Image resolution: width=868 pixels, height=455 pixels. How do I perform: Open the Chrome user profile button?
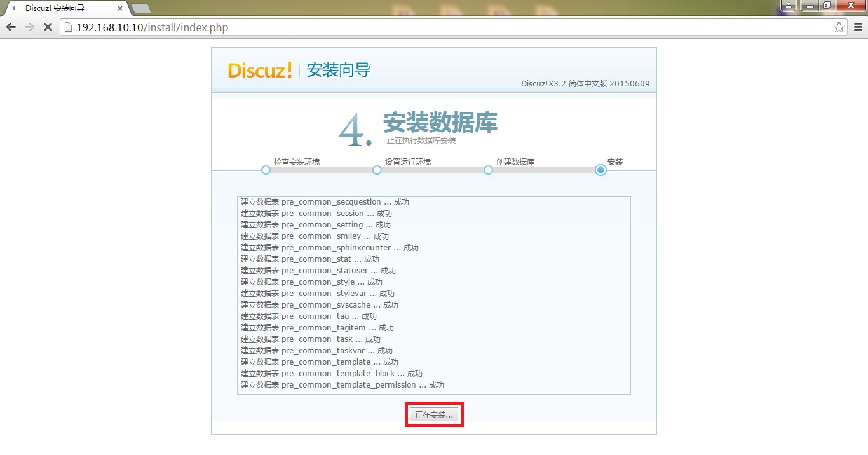click(789, 6)
